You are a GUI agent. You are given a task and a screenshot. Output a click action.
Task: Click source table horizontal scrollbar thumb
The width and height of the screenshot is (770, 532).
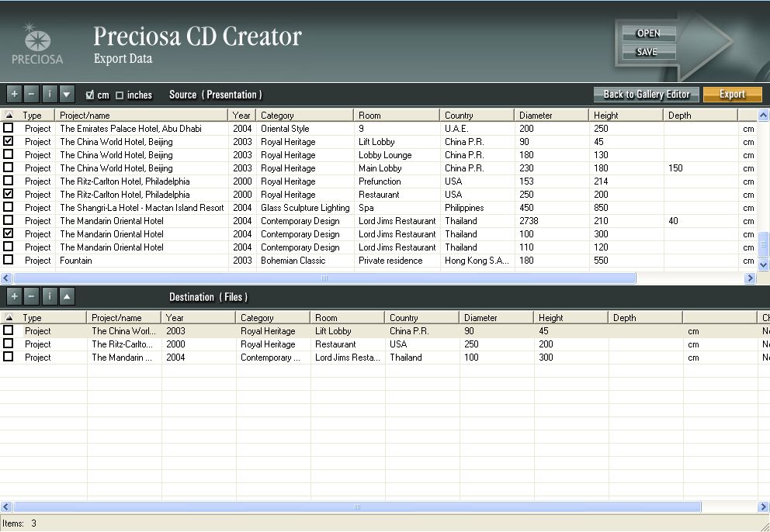[x=324, y=278]
